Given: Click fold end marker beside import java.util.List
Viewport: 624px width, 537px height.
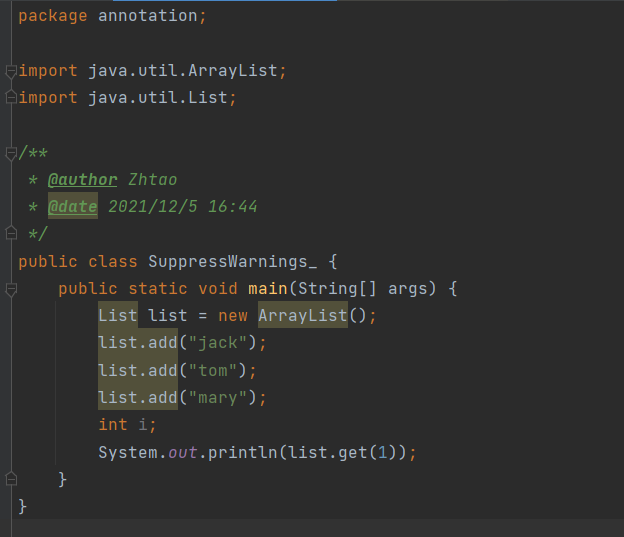Looking at the screenshot, I should (11, 97).
